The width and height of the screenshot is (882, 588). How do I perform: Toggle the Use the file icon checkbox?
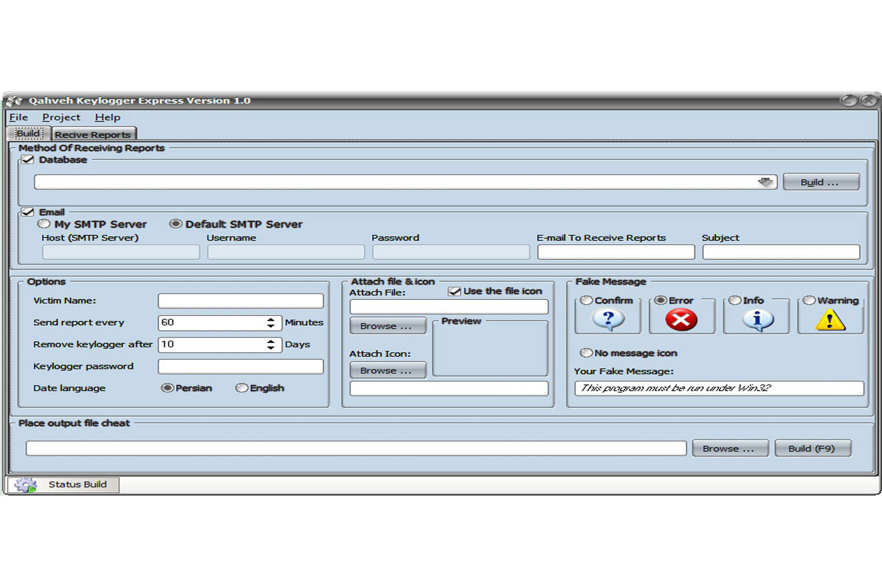point(454,291)
